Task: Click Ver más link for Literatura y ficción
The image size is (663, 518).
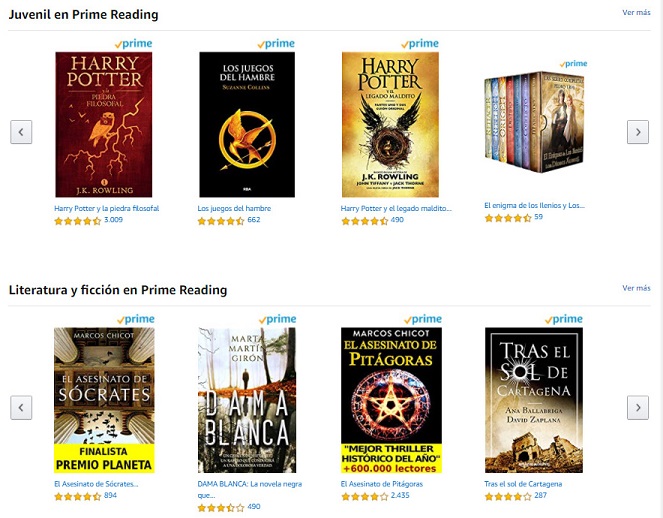Action: (636, 288)
